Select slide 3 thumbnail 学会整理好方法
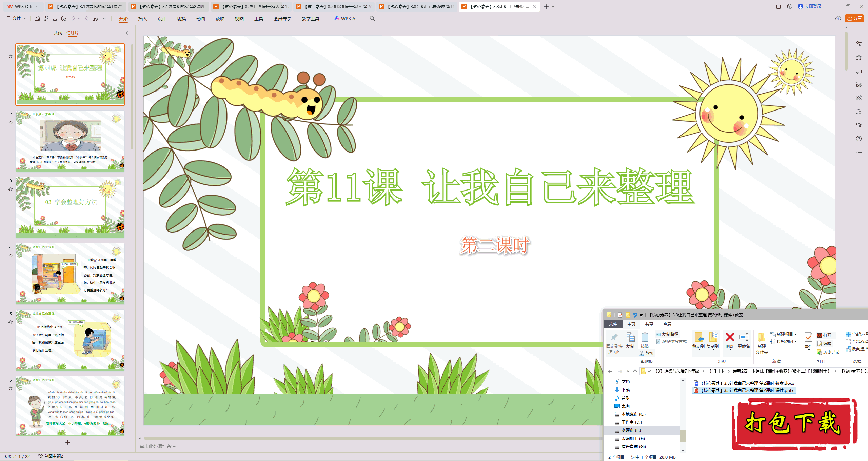The image size is (868, 461). coord(70,207)
